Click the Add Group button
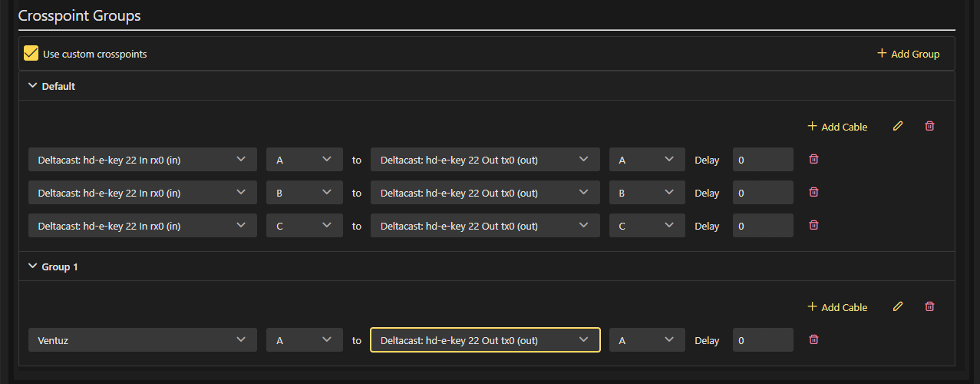The width and height of the screenshot is (980, 384). (x=908, y=54)
